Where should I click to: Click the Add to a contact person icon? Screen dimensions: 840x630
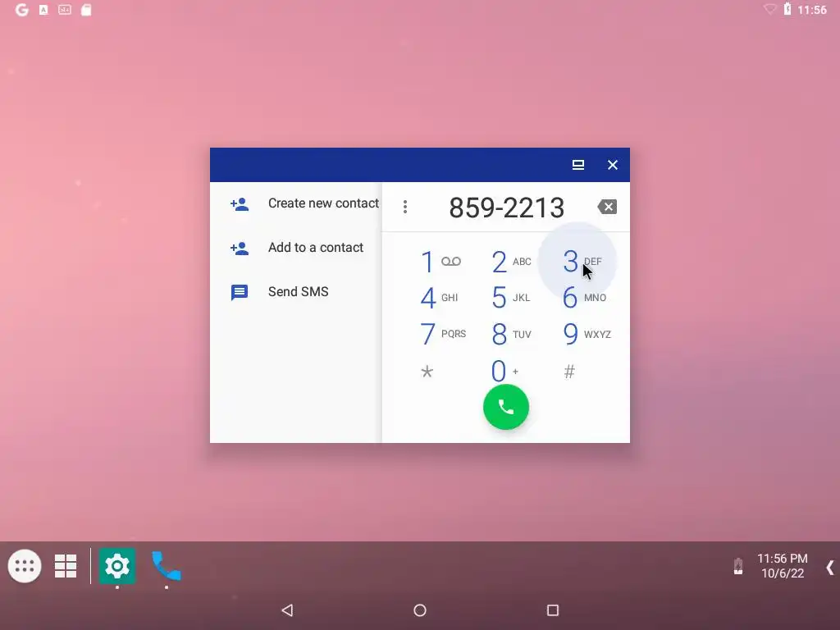(x=240, y=248)
